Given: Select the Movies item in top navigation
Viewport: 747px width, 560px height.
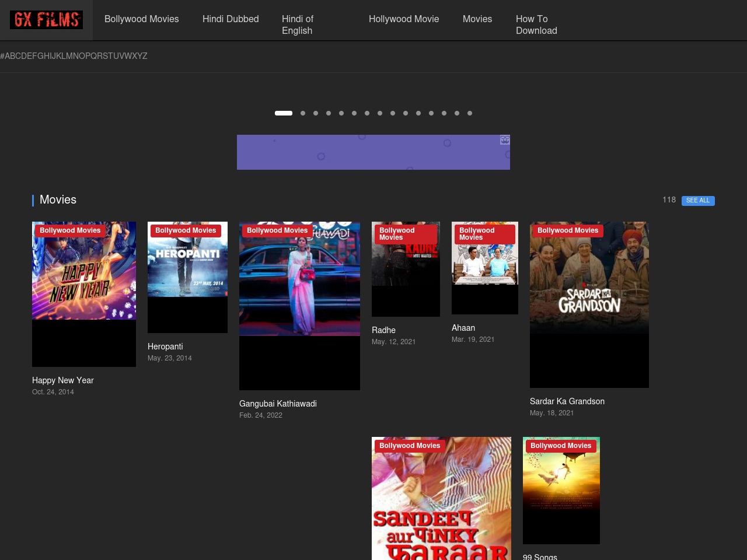Looking at the screenshot, I should click(x=477, y=19).
